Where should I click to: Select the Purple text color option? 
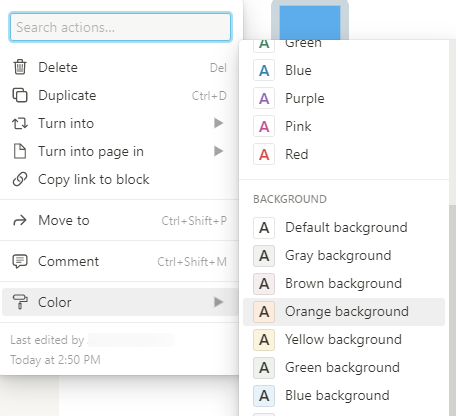click(344, 98)
